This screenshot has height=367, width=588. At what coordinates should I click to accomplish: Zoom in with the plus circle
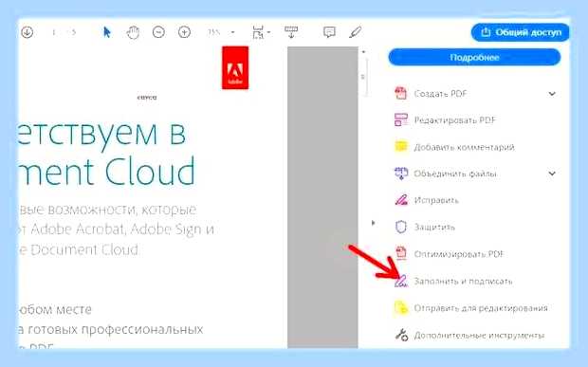[x=184, y=32]
